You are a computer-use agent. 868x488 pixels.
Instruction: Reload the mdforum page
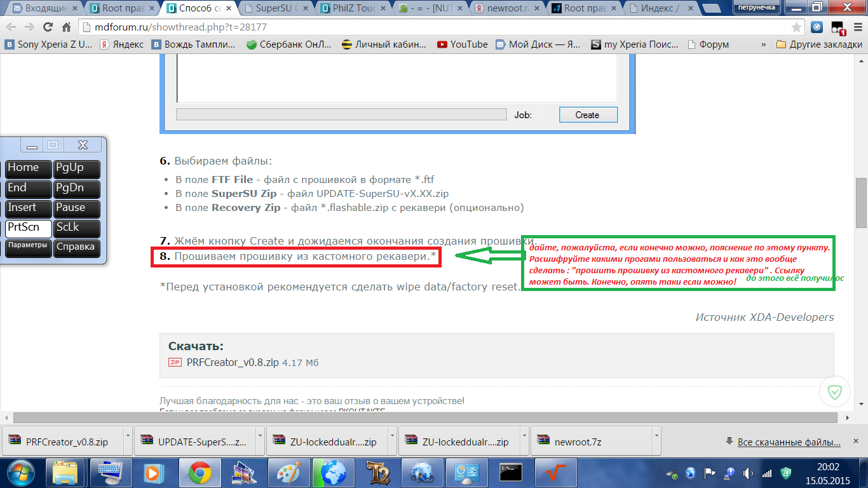pyautogui.click(x=48, y=27)
